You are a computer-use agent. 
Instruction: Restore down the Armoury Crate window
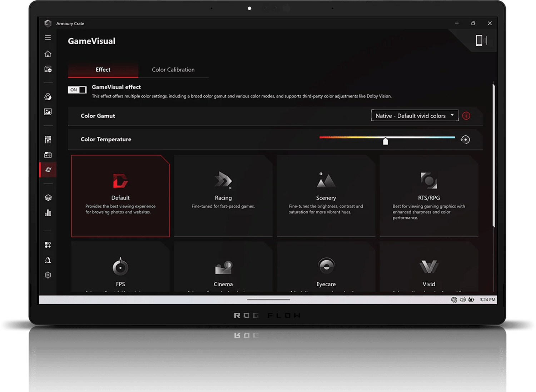click(473, 23)
